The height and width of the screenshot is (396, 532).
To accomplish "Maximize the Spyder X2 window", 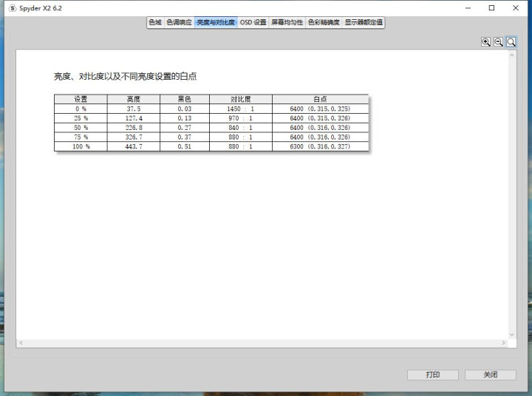I will click(491, 8).
